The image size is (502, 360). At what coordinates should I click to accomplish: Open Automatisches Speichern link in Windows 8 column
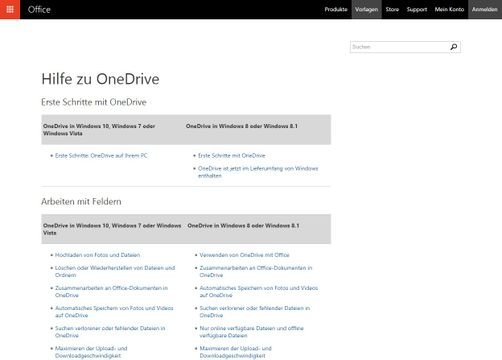click(x=259, y=292)
